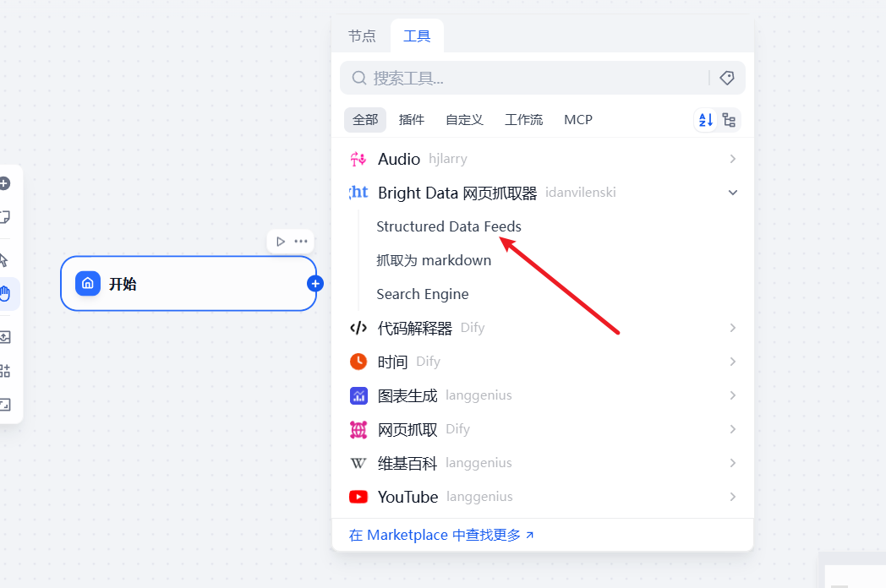Click the 维基百科 label
886x588 pixels.
point(407,463)
